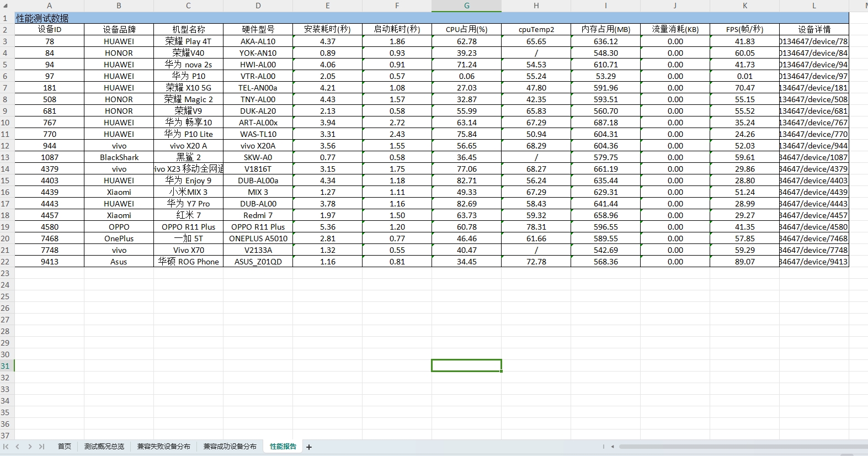Click the 硬件型号 header cell
This screenshot has width=868, height=456.
click(x=258, y=29)
